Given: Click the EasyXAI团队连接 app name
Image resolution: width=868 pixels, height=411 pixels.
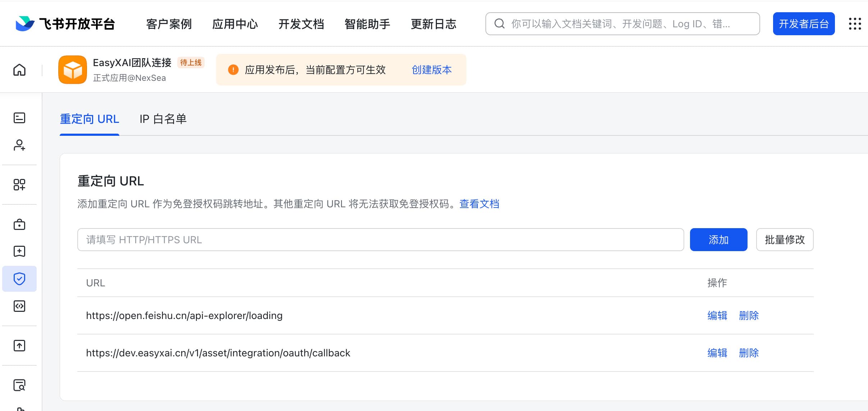Looking at the screenshot, I should tap(132, 63).
